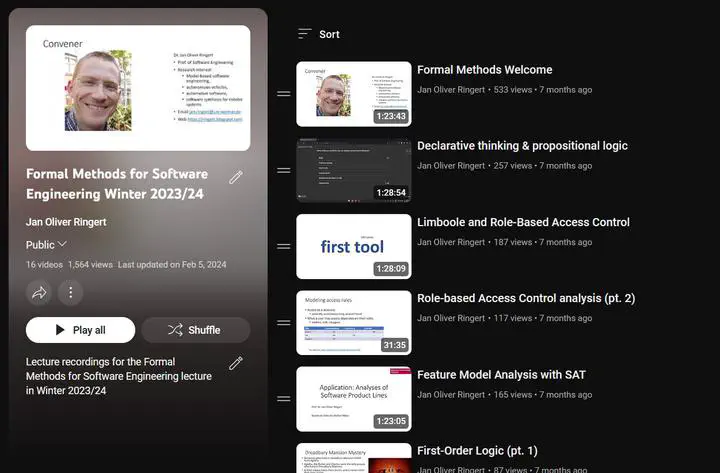This screenshot has height=473, width=720.
Task: Click the '1,564 views' text
Action: click(90, 265)
